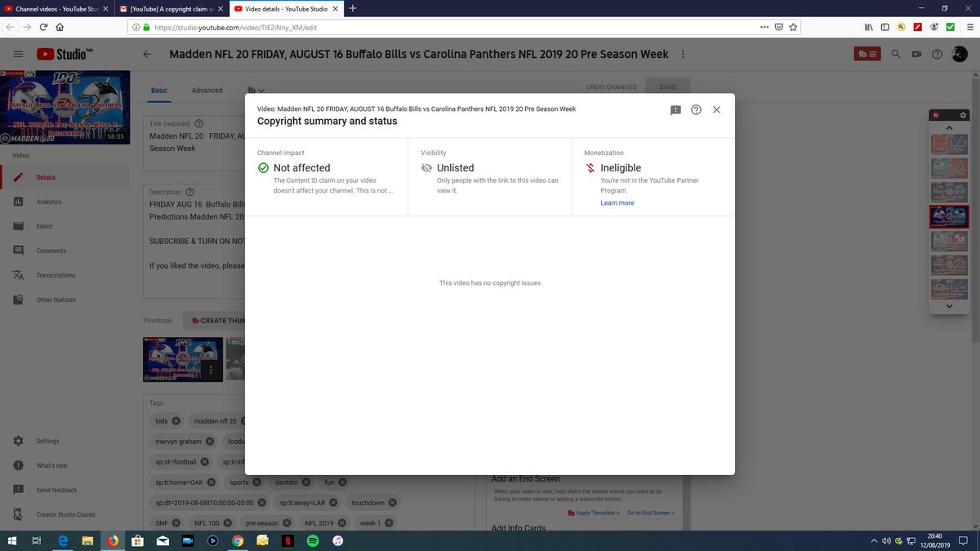Open help in the copyright dialog

(696, 110)
